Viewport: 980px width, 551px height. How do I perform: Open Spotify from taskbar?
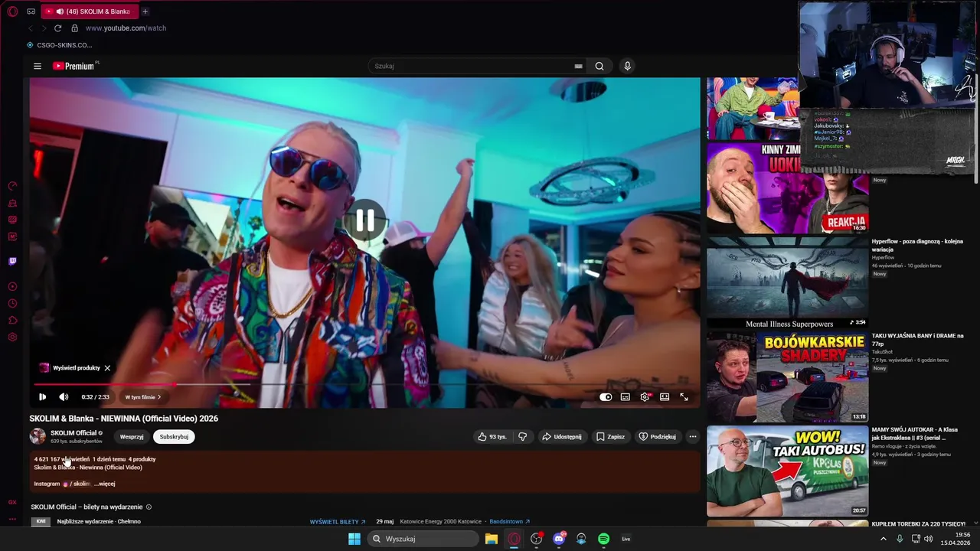pos(603,539)
